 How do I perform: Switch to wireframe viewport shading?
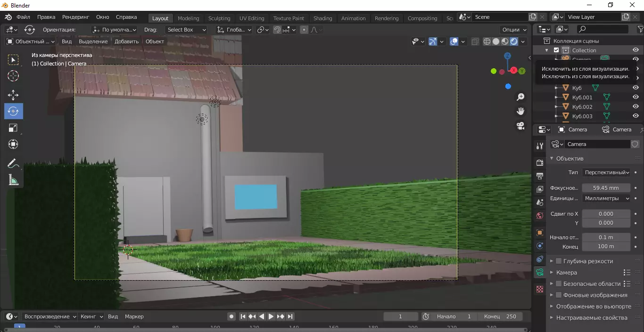(x=487, y=41)
